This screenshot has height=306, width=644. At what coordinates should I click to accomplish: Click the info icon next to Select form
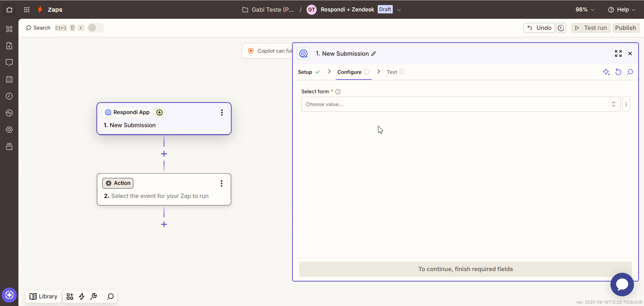pyautogui.click(x=338, y=92)
